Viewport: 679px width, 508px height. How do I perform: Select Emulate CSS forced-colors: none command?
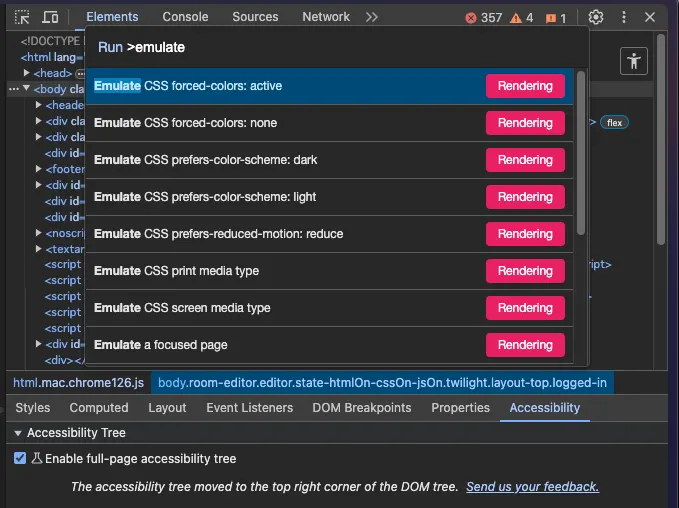pyautogui.click(x=330, y=123)
